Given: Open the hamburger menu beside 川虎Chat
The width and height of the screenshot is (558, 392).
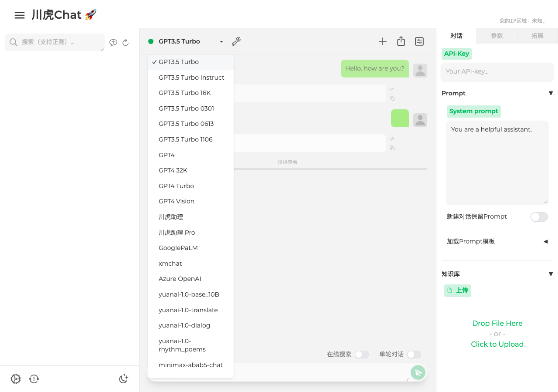Looking at the screenshot, I should coord(20,15).
